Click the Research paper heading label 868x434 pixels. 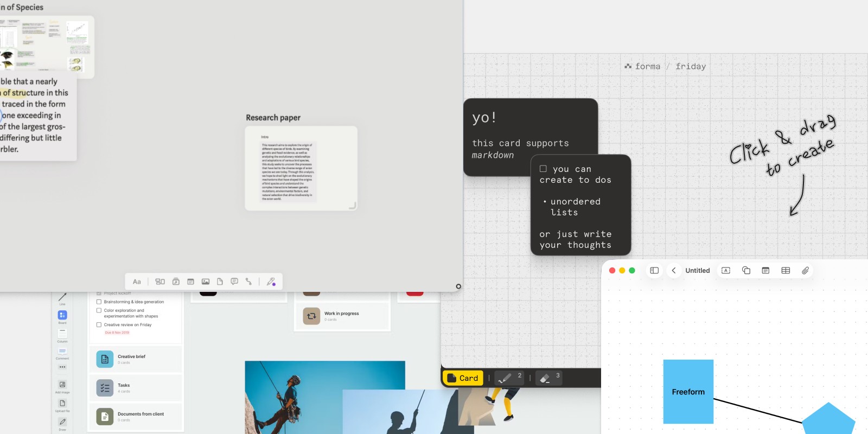(273, 118)
